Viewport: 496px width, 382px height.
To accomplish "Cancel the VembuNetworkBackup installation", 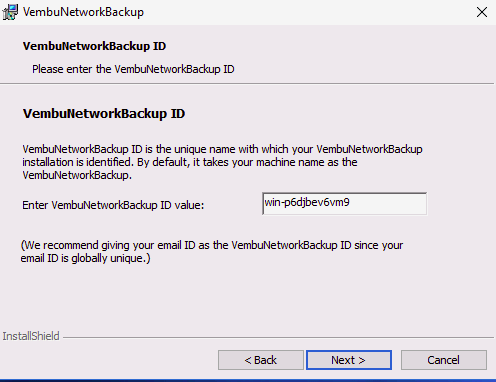I will coord(444,360).
